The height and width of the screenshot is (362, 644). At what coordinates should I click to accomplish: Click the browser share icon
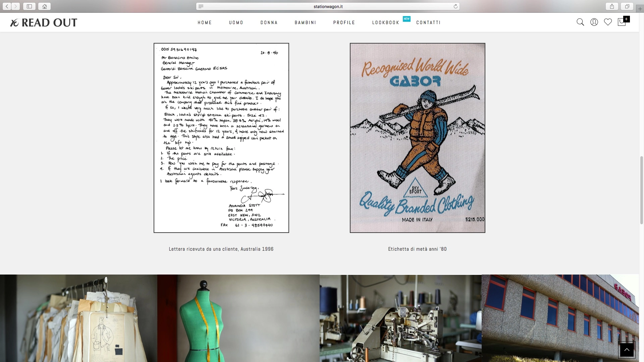pyautogui.click(x=612, y=6)
